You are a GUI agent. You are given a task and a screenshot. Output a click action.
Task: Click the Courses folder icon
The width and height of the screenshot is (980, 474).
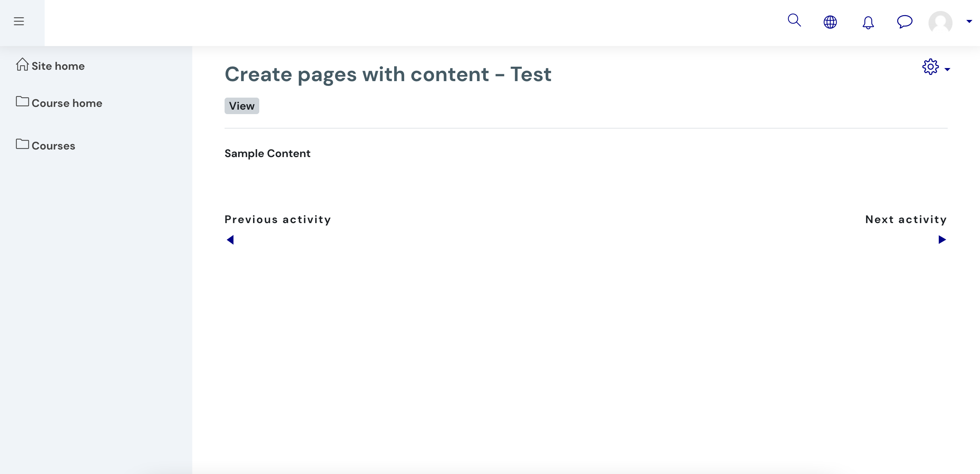[x=22, y=144]
